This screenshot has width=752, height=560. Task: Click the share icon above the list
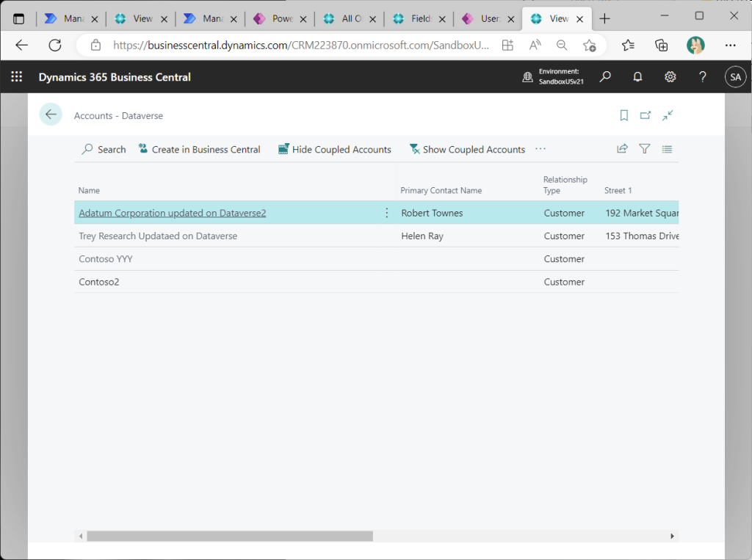622,149
